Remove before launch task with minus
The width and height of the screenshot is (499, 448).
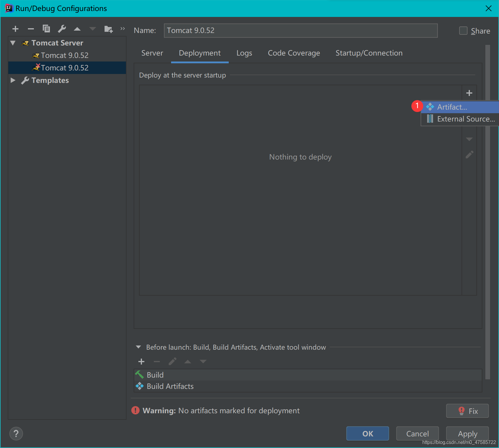click(x=157, y=362)
